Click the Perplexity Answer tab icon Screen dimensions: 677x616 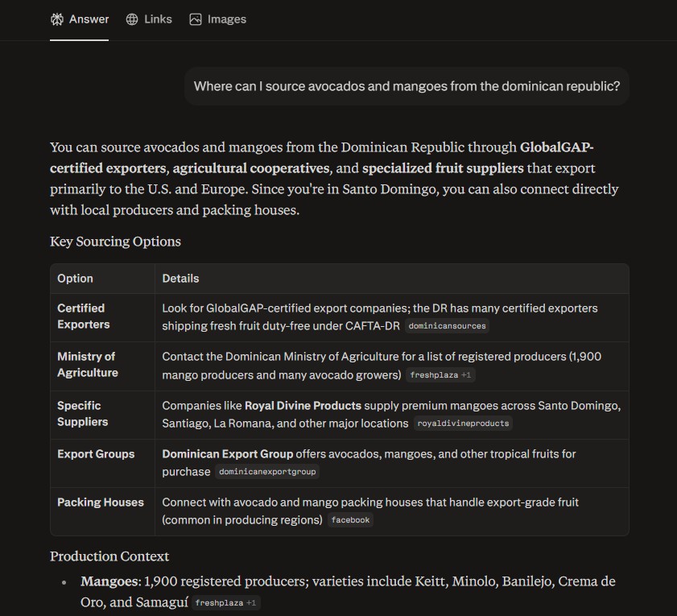pyautogui.click(x=56, y=19)
